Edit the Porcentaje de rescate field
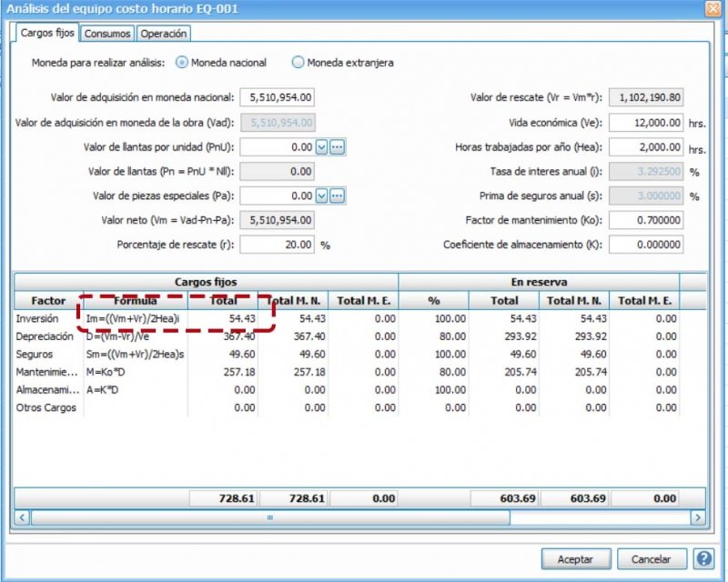This screenshot has height=582, width=728. coord(277,245)
